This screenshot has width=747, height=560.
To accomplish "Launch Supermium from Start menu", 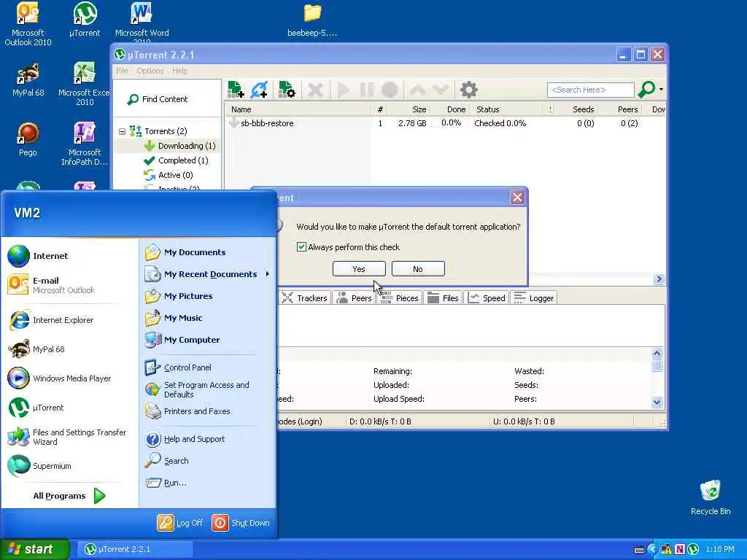I will pos(71,466).
